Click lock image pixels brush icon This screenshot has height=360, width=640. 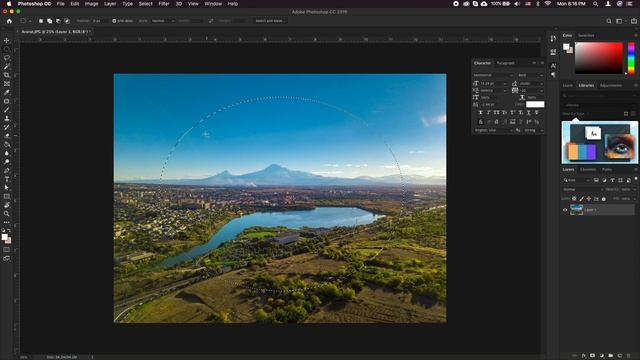click(x=581, y=199)
